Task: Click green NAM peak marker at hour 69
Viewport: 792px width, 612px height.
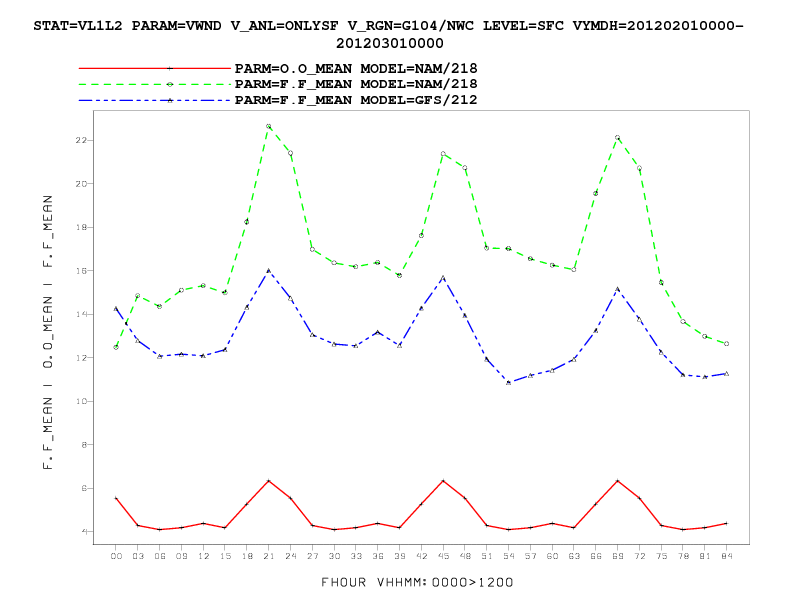Action: 618,137
